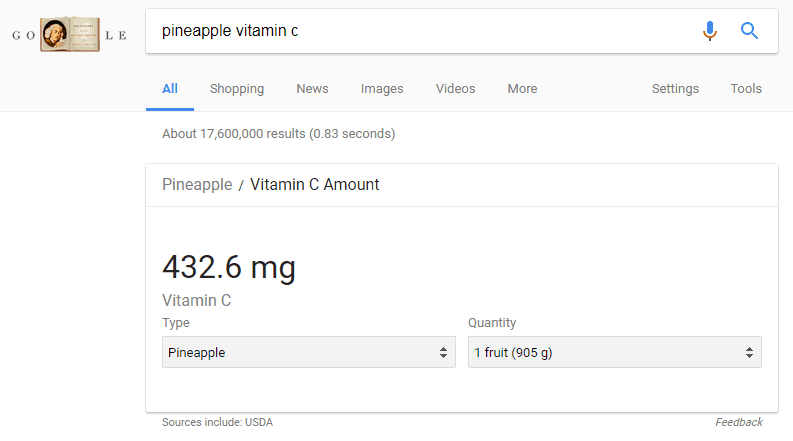Click the Type dropdown arrow for Pineapple

pyautogui.click(x=443, y=352)
